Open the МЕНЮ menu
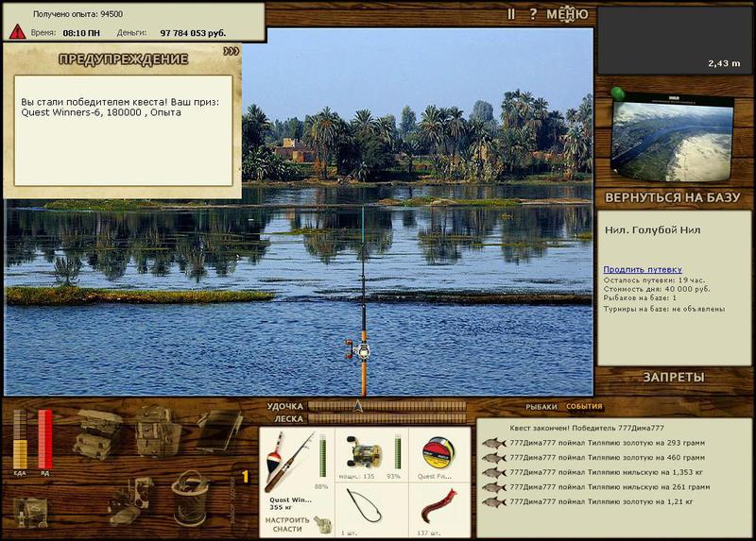The image size is (756, 541). pyautogui.click(x=567, y=14)
